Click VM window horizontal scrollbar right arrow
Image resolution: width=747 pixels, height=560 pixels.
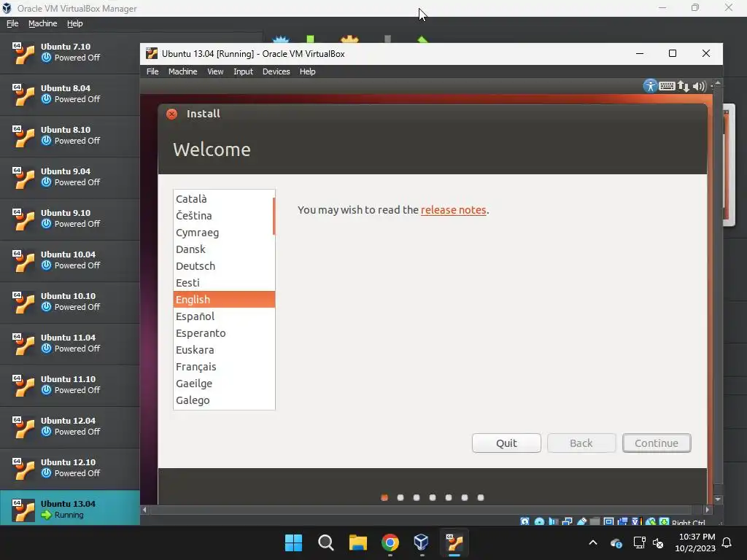pyautogui.click(x=708, y=510)
